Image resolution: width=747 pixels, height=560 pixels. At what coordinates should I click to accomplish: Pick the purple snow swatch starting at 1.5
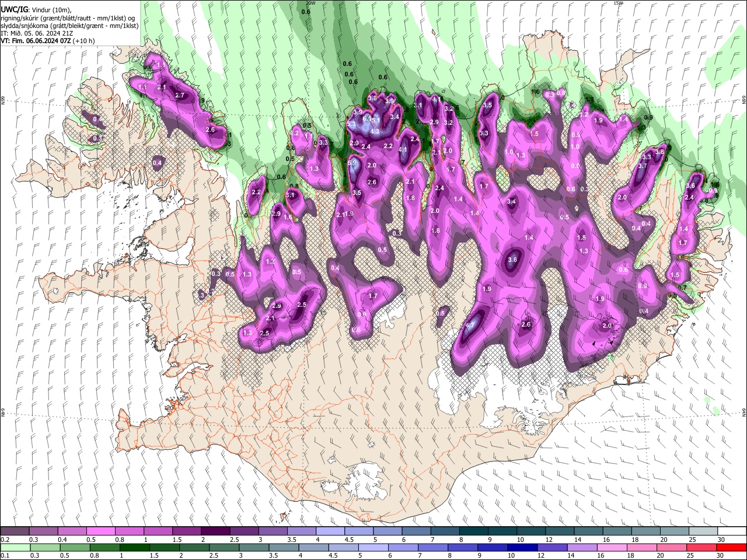pyautogui.click(x=187, y=531)
